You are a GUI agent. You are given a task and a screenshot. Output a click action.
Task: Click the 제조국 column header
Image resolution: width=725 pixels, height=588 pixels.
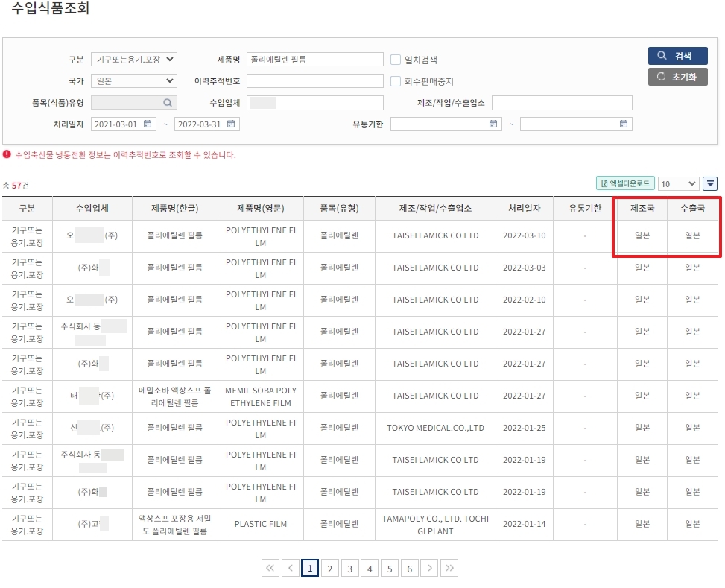[x=642, y=208]
